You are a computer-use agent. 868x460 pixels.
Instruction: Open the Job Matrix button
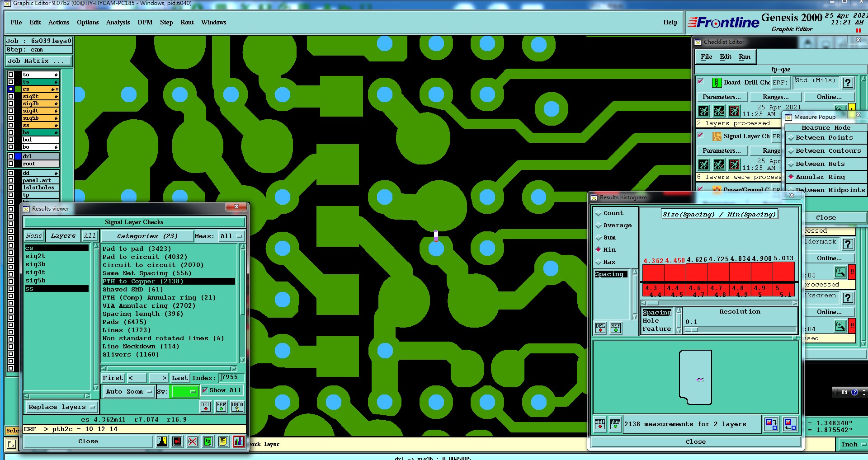pyautogui.click(x=38, y=61)
